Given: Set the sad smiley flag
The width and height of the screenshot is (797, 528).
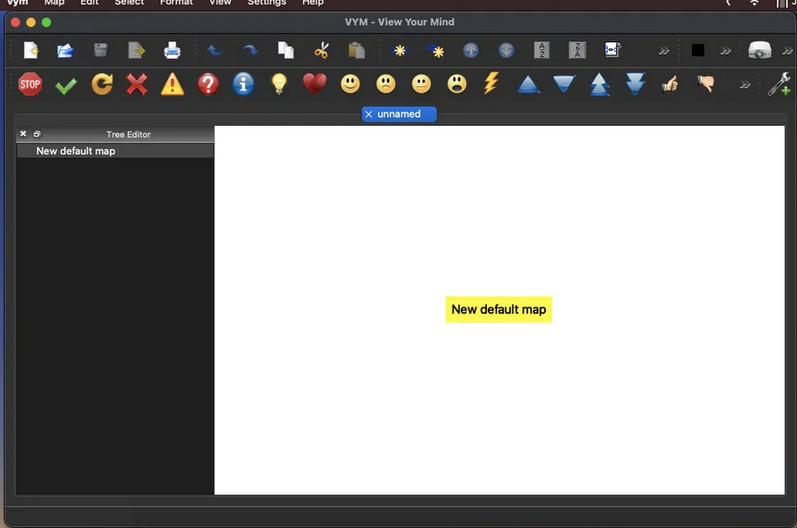Looking at the screenshot, I should pyautogui.click(x=386, y=84).
